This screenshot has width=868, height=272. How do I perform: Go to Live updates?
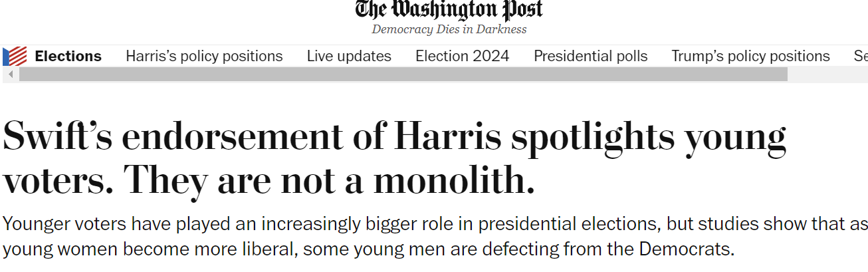point(349,57)
